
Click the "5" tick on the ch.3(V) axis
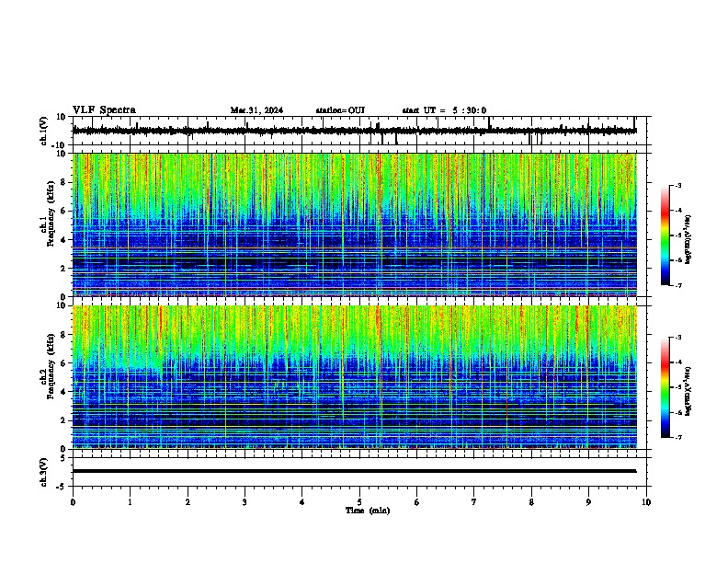[63, 458]
